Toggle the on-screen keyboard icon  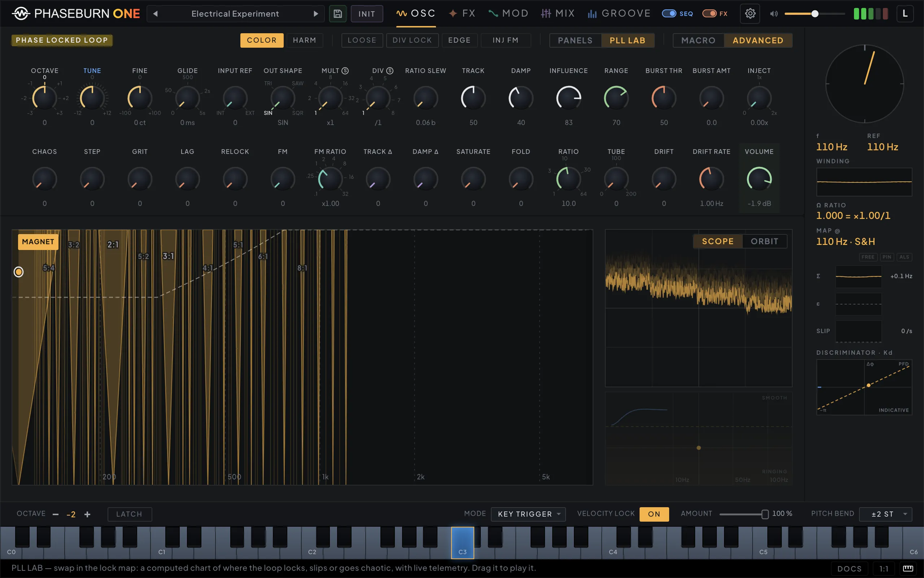pyautogui.click(x=908, y=569)
